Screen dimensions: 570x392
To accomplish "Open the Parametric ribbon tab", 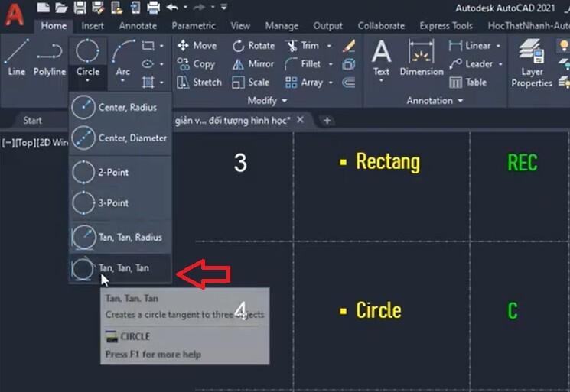I will (x=194, y=26).
